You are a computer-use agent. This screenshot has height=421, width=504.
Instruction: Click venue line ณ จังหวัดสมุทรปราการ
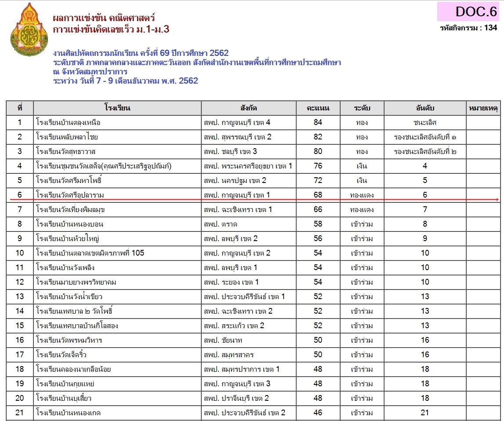tap(91, 71)
